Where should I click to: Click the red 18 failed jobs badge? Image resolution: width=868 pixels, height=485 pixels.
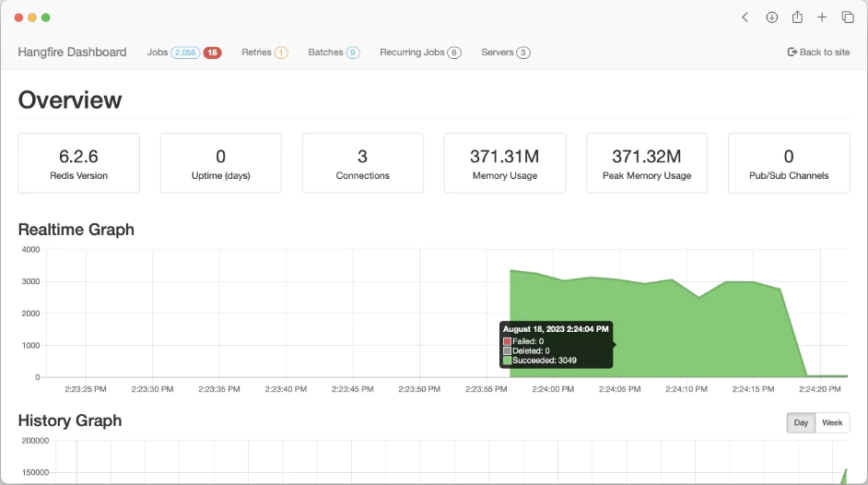pyautogui.click(x=213, y=53)
